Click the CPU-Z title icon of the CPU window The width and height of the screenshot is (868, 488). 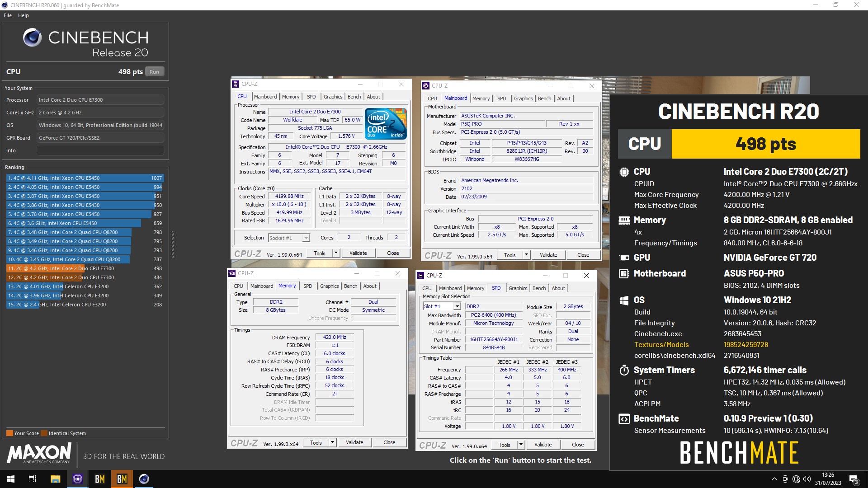[236, 84]
